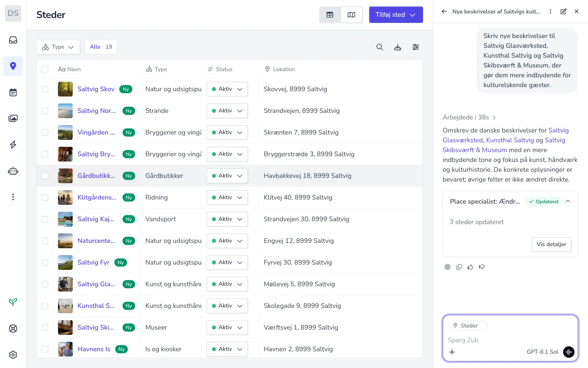Check the Saltvig Skov row checkbox
This screenshot has height=368, width=588.
[45, 89]
